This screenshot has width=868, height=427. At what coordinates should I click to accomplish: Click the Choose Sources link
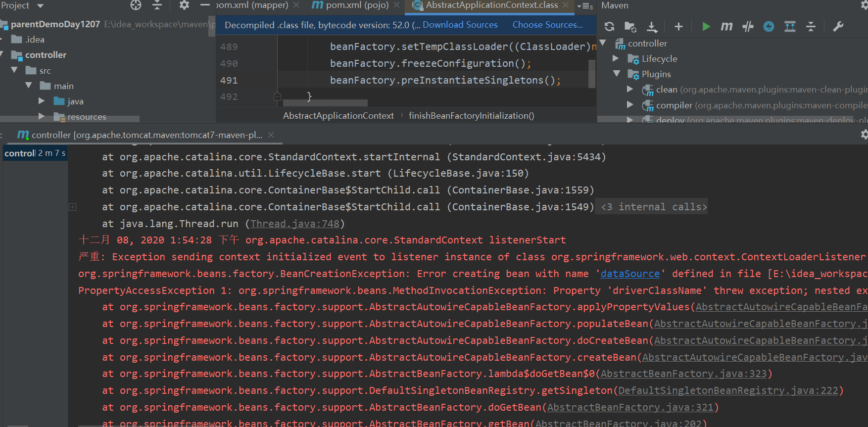tap(547, 25)
